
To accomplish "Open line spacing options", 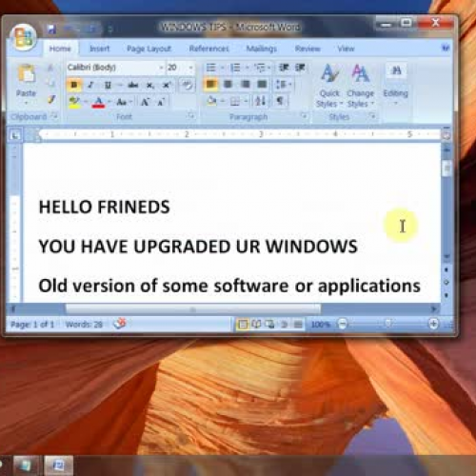I will 283,85.
